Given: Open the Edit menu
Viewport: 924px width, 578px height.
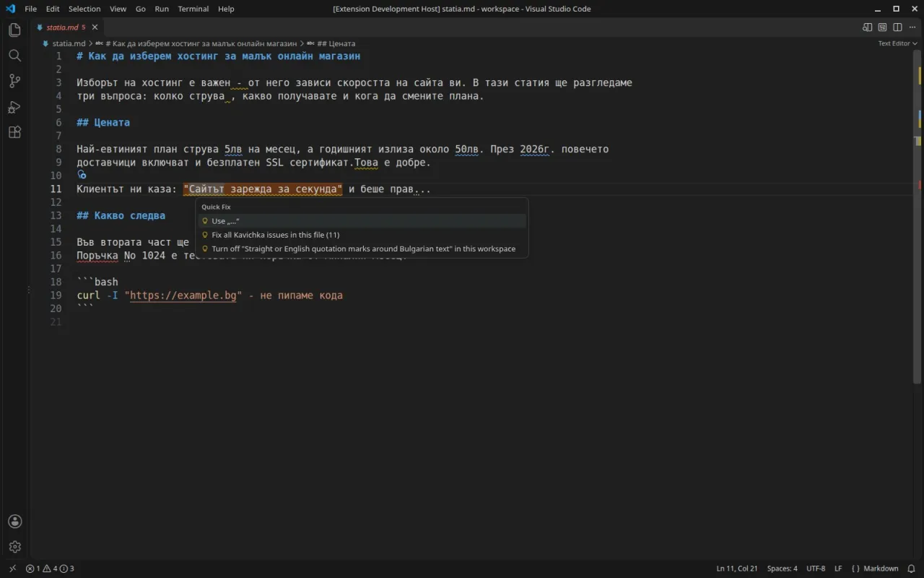Looking at the screenshot, I should click(x=53, y=9).
